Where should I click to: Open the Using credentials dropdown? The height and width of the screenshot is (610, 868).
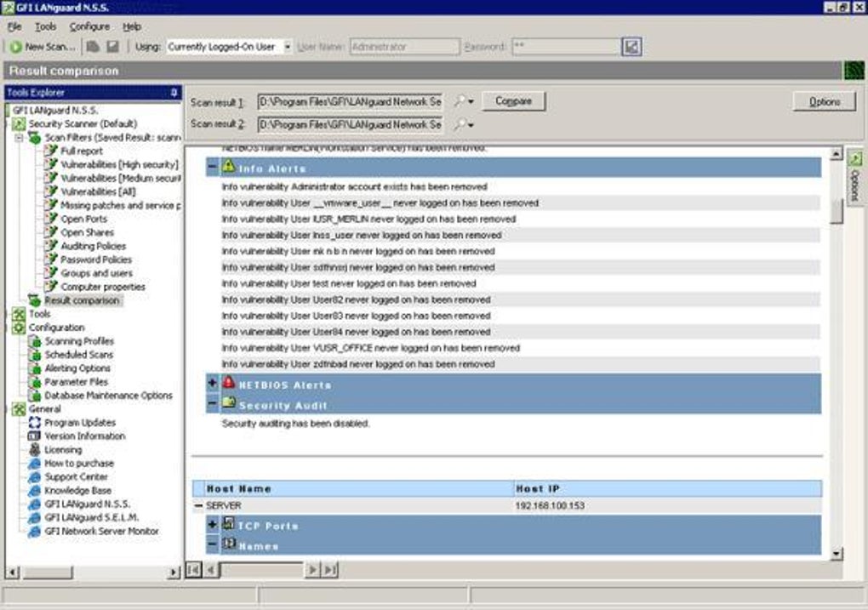[288, 47]
